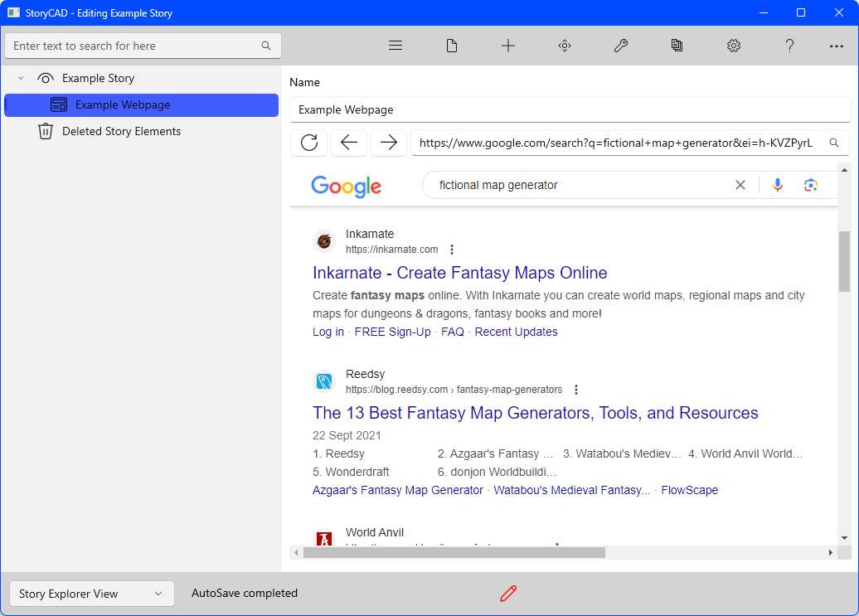Click the Example Story eye overview icon
859x616 pixels.
46,78
